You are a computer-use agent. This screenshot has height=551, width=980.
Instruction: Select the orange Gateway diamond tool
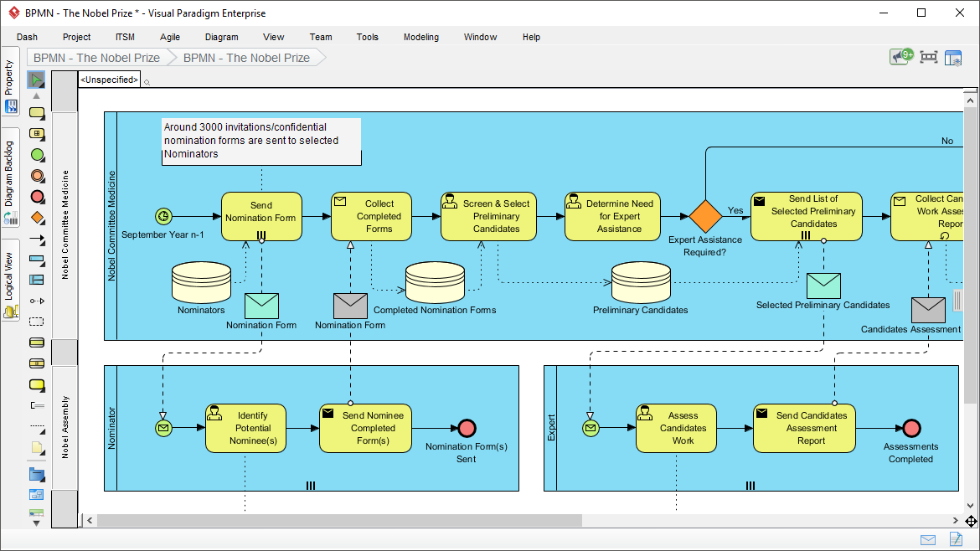(36, 218)
